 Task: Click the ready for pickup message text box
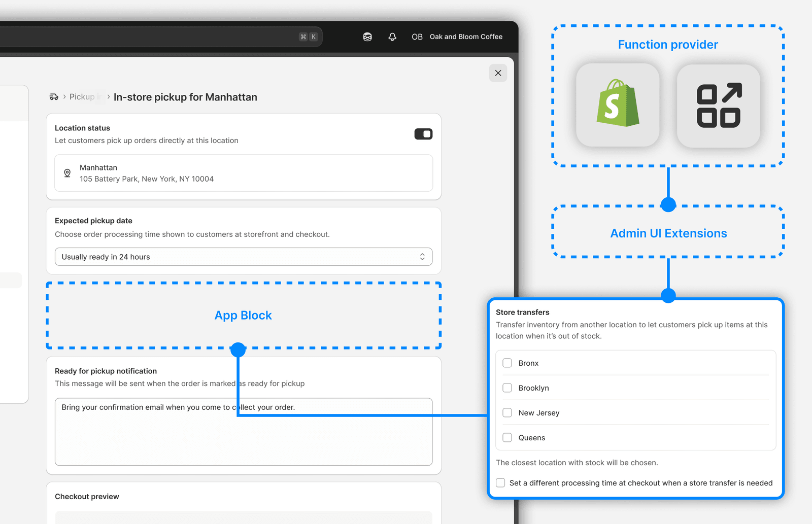coord(244,432)
